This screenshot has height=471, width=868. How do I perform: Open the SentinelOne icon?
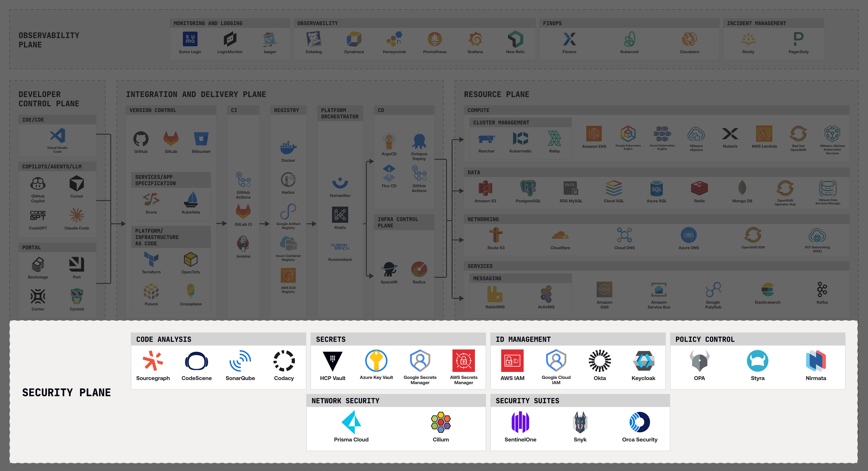pyautogui.click(x=520, y=422)
